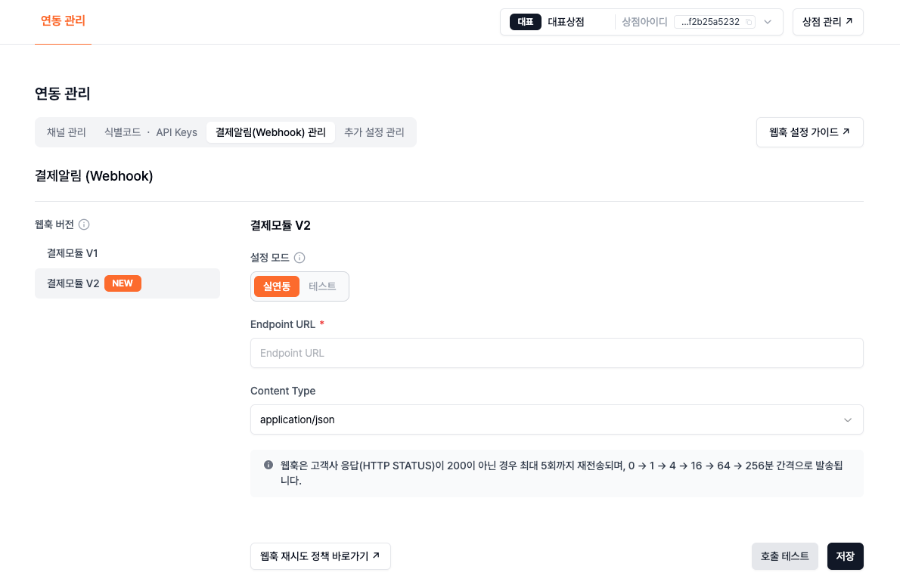Click the copy icon beside store ID

(x=749, y=22)
